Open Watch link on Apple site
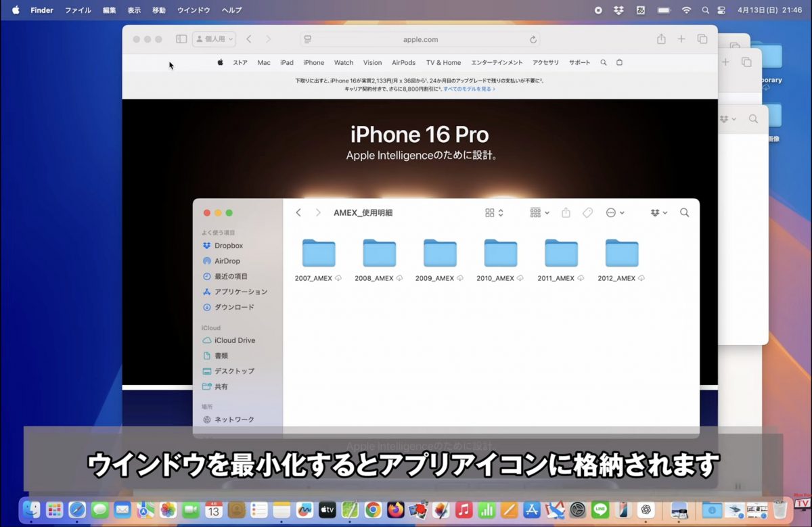 pyautogui.click(x=344, y=62)
